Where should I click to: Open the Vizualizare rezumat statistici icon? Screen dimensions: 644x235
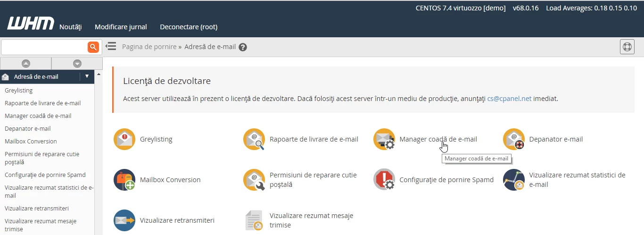click(514, 180)
